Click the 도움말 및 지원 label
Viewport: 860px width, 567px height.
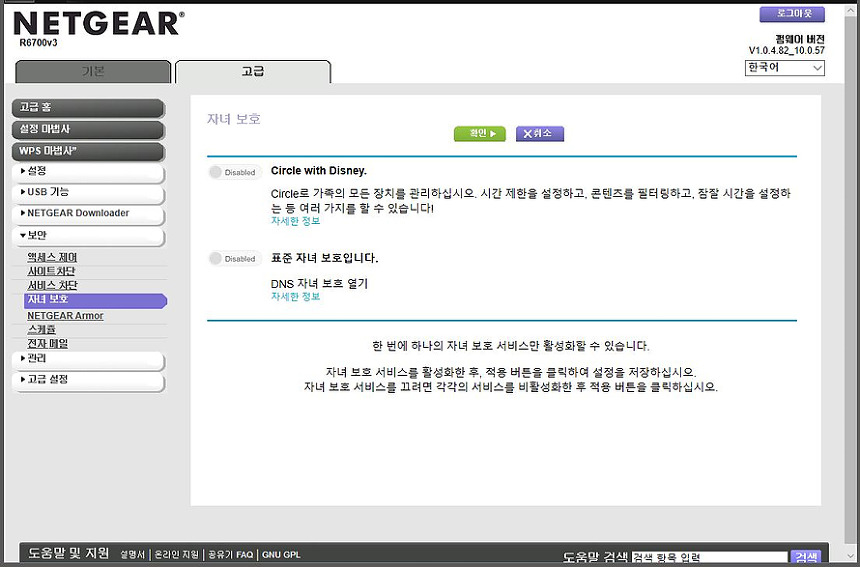point(69,553)
